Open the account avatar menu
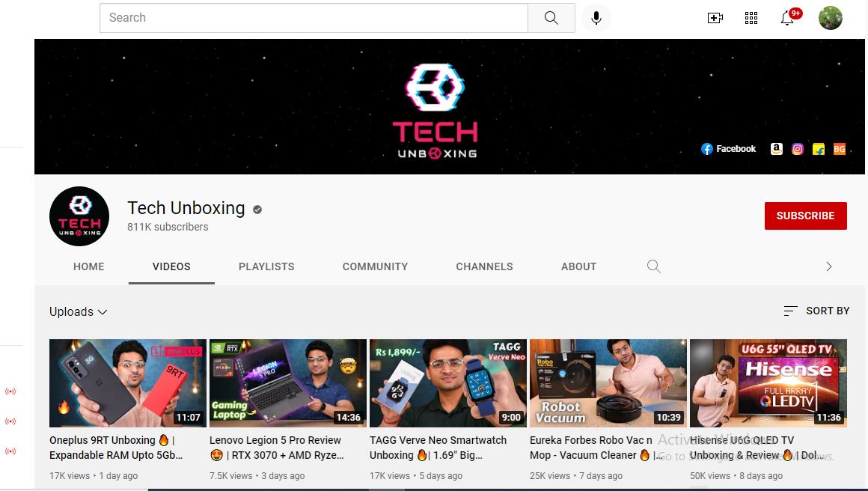This screenshot has height=491, width=868. pos(831,18)
